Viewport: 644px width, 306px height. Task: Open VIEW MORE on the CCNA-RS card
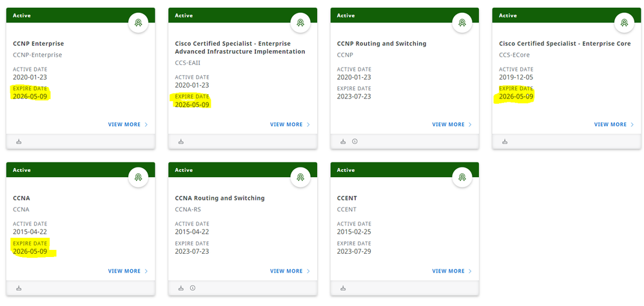(290, 271)
